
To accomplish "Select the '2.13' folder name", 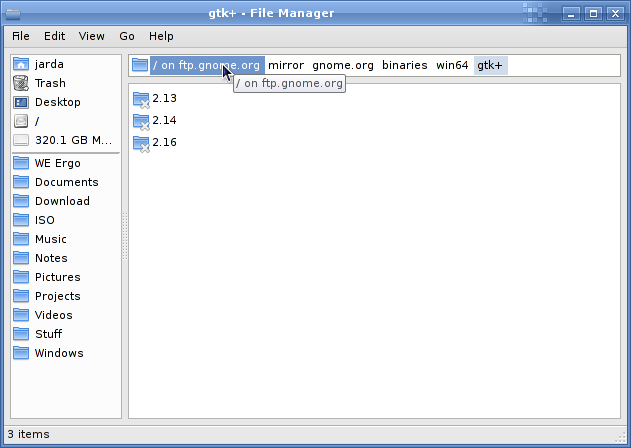I will pyautogui.click(x=164, y=98).
